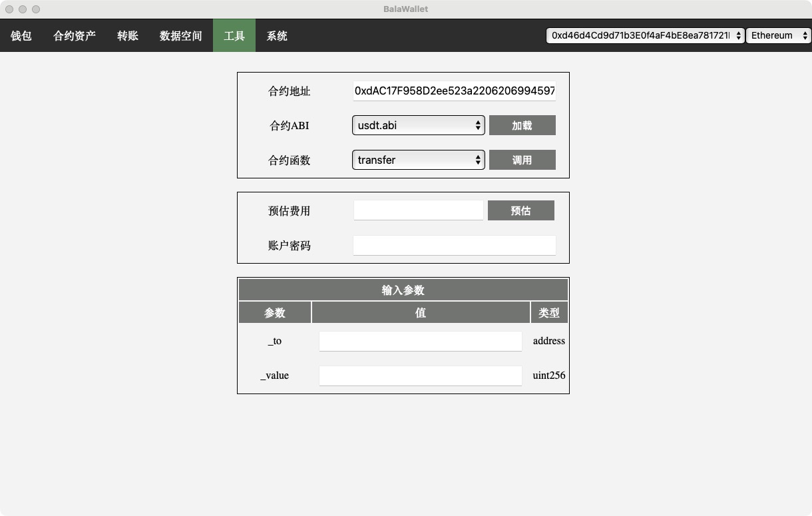The height and width of the screenshot is (516, 812).
Task: Focus the 合约地址 contract address field
Action: coord(454,91)
